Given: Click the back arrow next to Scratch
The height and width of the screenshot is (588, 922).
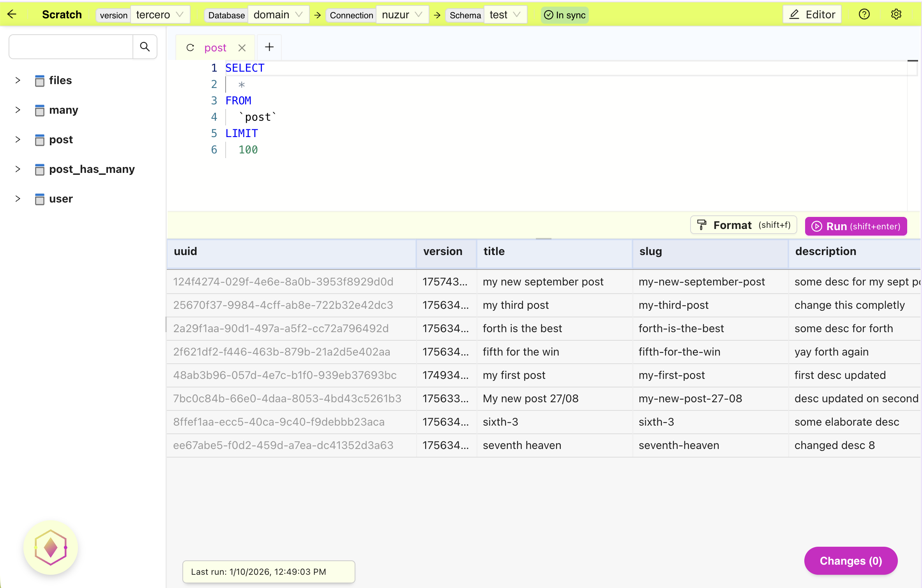Looking at the screenshot, I should pyautogui.click(x=12, y=14).
